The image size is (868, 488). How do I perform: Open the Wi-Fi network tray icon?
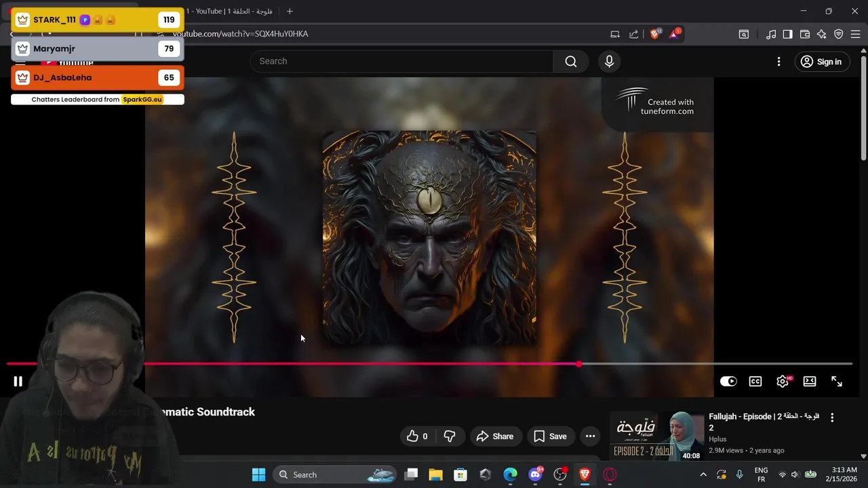click(782, 474)
